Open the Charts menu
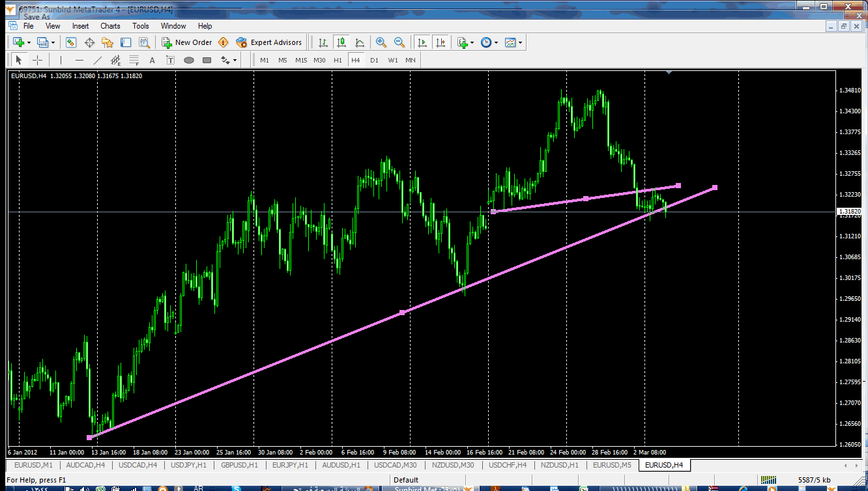868x491 pixels. coord(110,26)
